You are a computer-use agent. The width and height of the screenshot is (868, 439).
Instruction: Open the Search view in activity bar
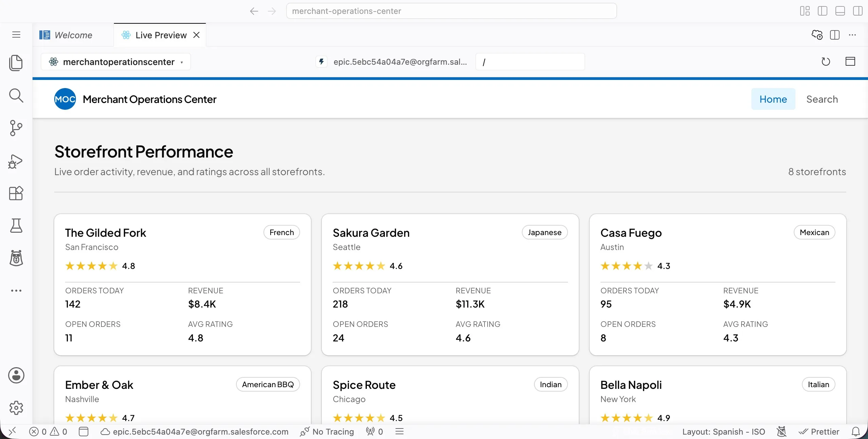(16, 96)
